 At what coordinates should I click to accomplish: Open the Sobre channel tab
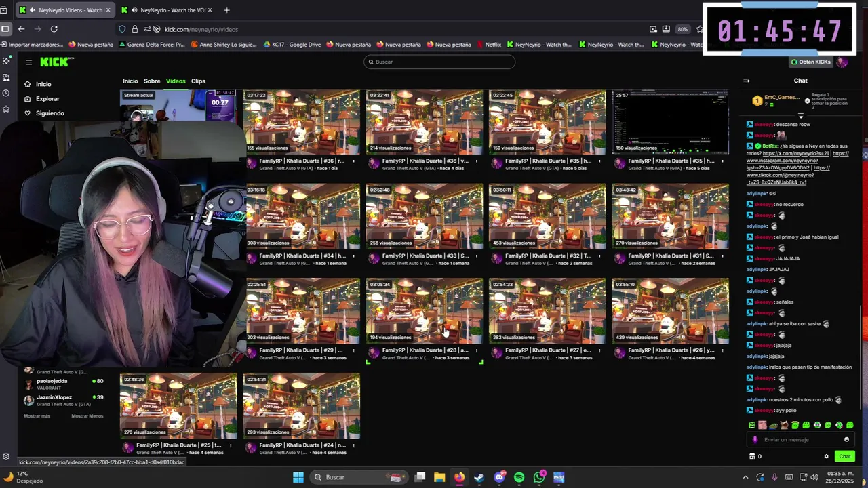coord(152,81)
